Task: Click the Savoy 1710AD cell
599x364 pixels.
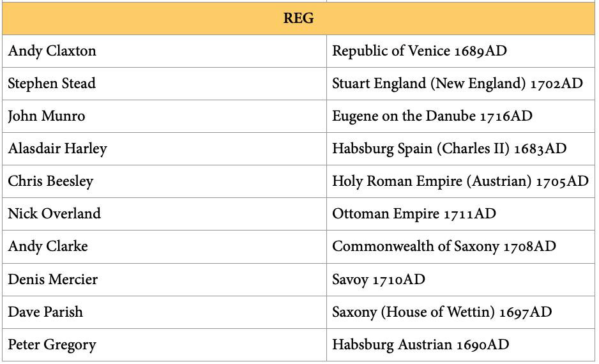Action: click(x=378, y=280)
